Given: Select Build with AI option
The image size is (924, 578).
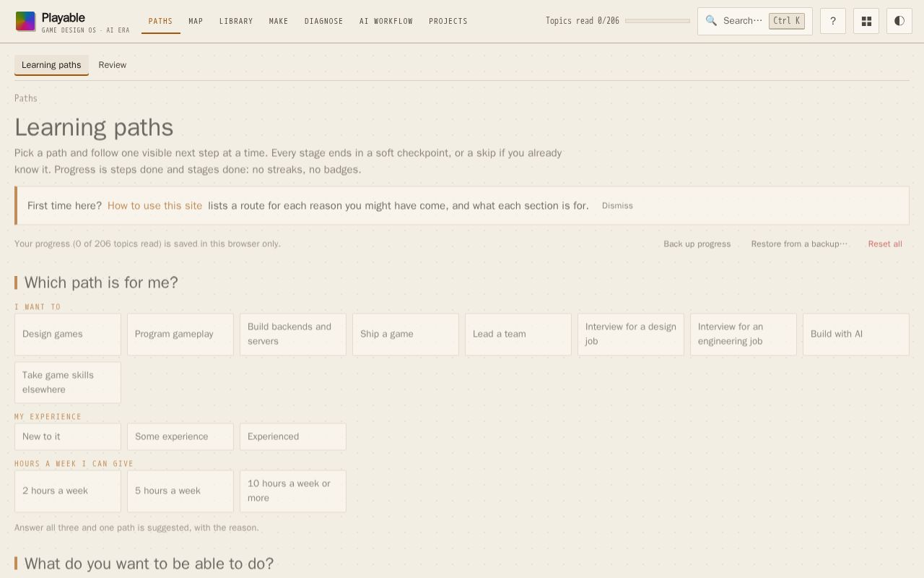Looking at the screenshot, I should point(856,335).
